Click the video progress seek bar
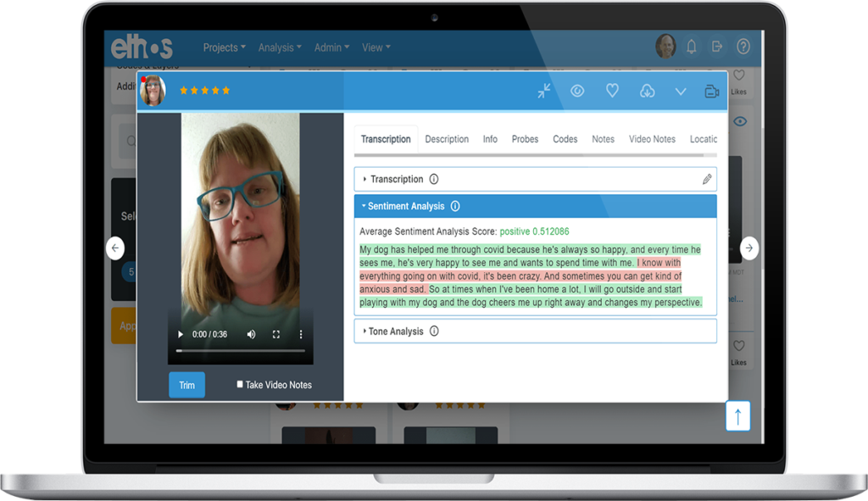This screenshot has width=868, height=501. [241, 350]
